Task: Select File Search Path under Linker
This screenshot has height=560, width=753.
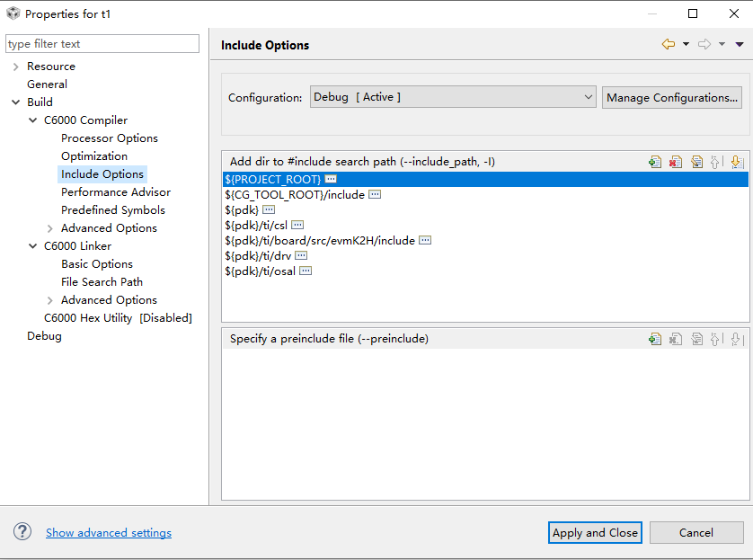Action: pos(102,282)
